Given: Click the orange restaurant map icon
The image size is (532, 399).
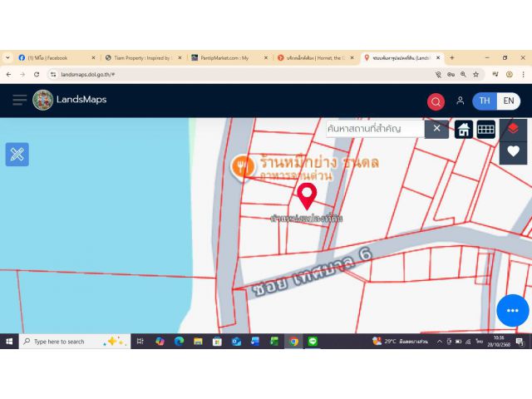Looking at the screenshot, I should 242,167.
